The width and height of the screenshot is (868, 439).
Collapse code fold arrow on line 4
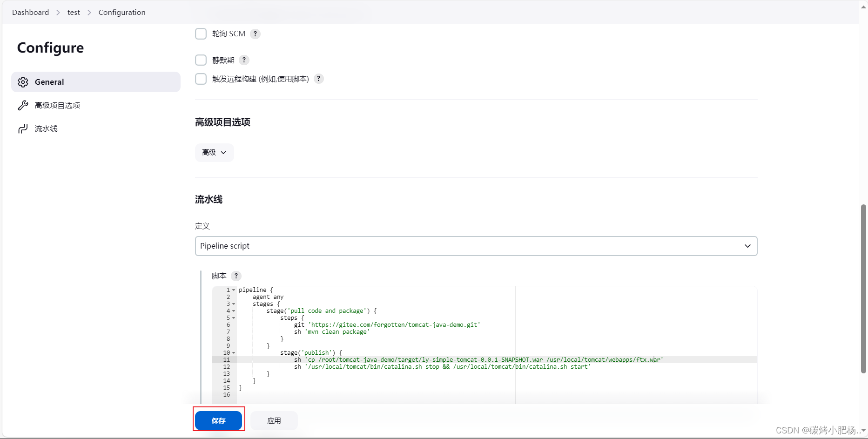[234, 311]
